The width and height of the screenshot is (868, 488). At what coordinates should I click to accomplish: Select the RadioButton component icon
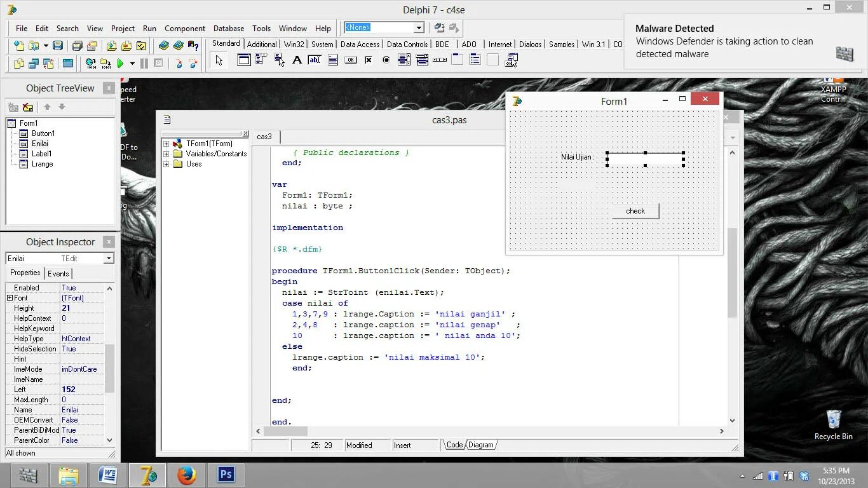(x=386, y=60)
